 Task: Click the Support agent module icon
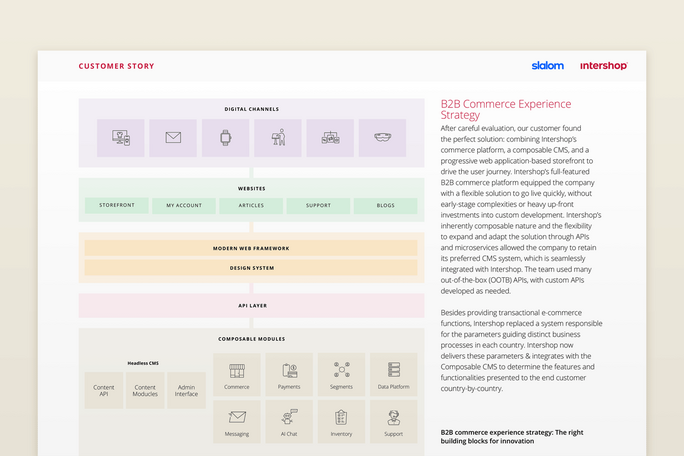(x=394, y=420)
